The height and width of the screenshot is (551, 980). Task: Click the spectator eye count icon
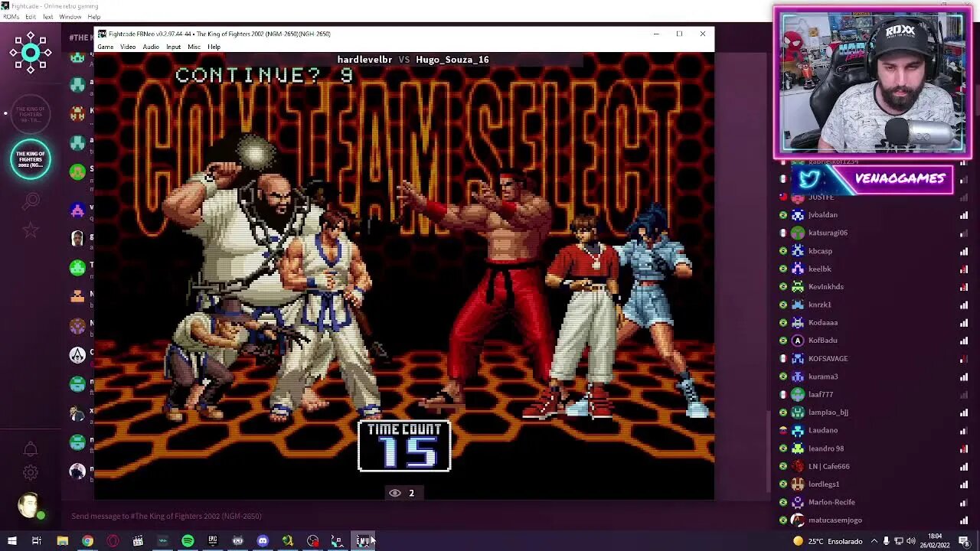395,493
